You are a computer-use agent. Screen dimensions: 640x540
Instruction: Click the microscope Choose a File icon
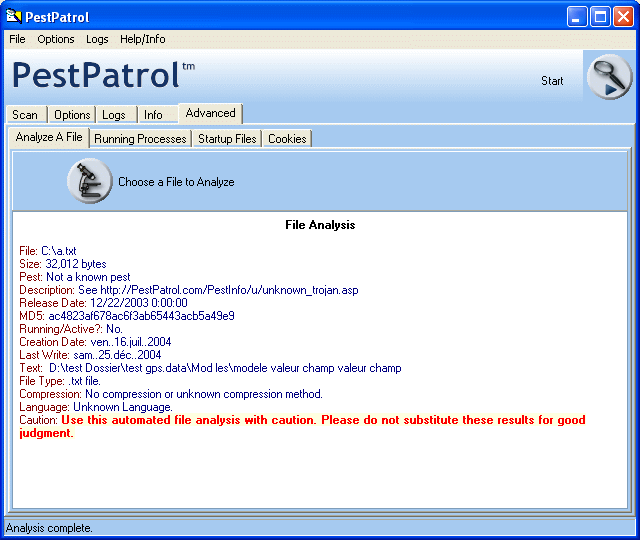[x=89, y=181]
